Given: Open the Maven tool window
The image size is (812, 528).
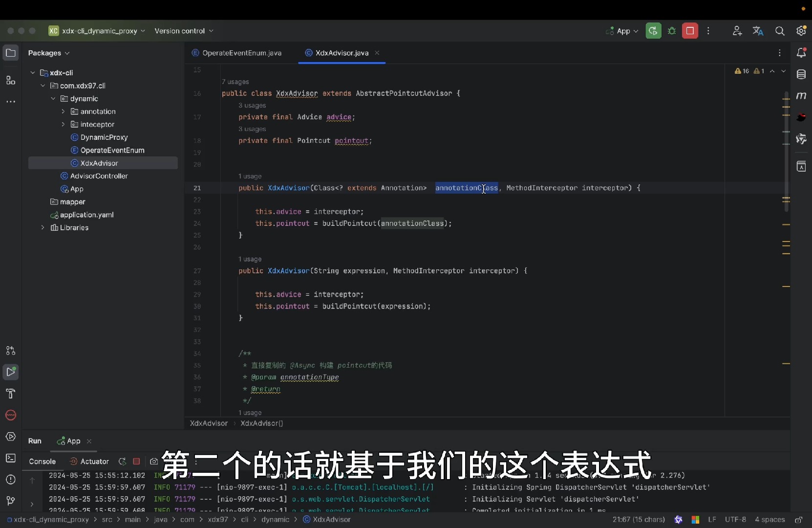Looking at the screenshot, I should click(801, 96).
